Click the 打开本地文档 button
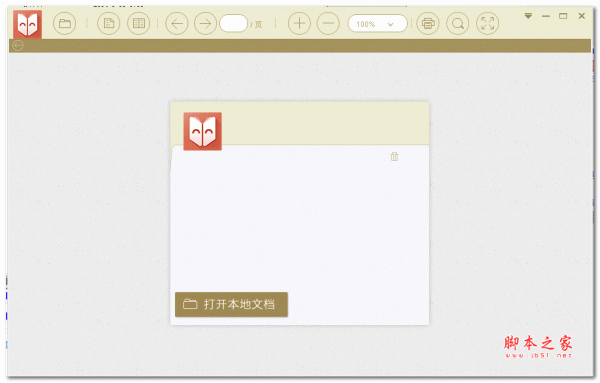This screenshot has width=600, height=383. tap(231, 305)
